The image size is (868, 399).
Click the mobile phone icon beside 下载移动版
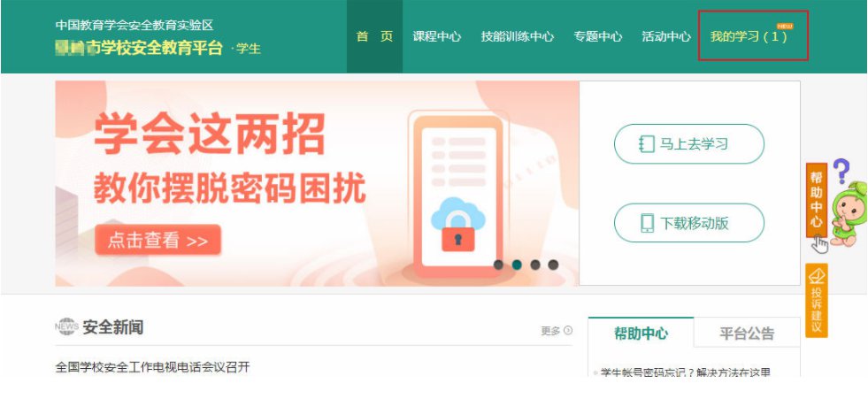coord(647,223)
